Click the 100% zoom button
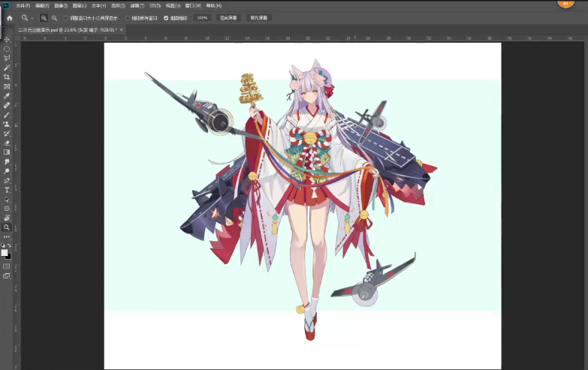The height and width of the screenshot is (370, 588). 202,17
